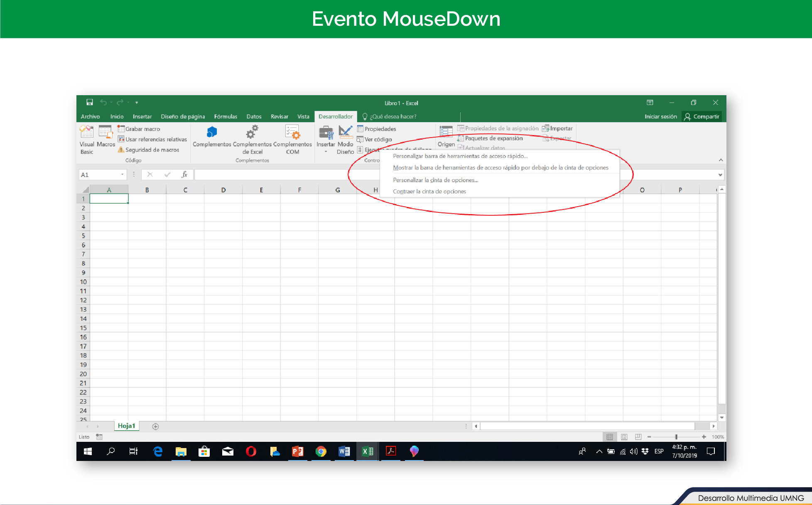Image resolution: width=812 pixels, height=505 pixels.
Task: Toggle Usar referencias relativas
Action: coord(156,139)
